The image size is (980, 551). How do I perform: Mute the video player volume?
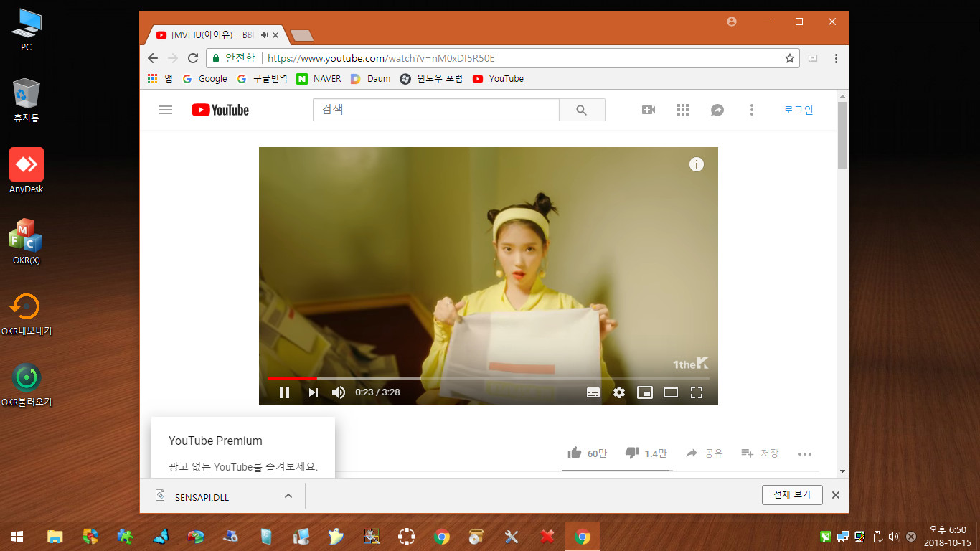coord(339,392)
